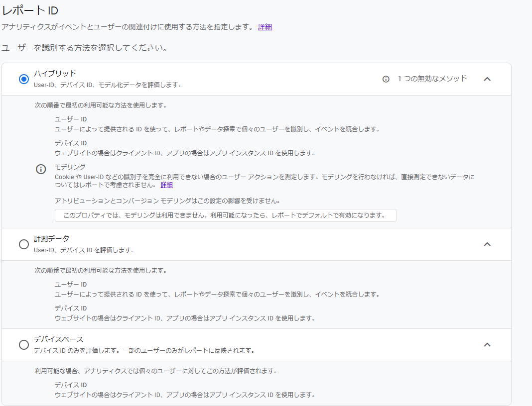Image resolution: width=532 pixels, height=406 pixels.
Task: Select the 計測データ radio button
Action: pos(24,244)
